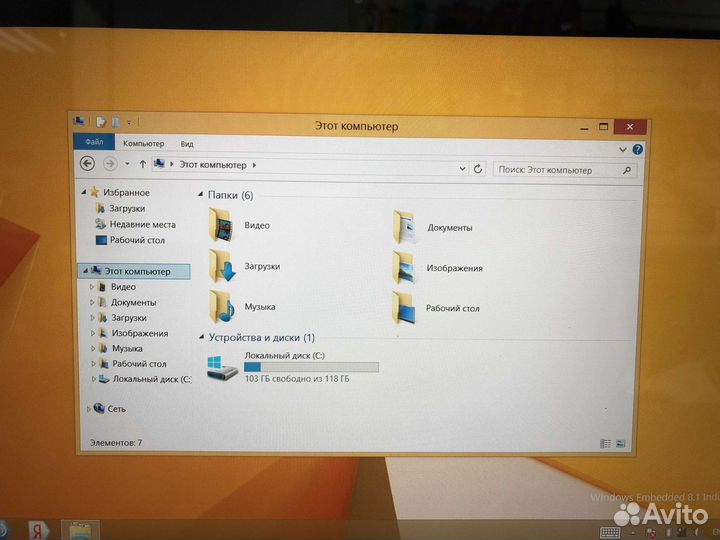Expand the ribbon with the chevron
The width and height of the screenshot is (720, 540).
623,150
